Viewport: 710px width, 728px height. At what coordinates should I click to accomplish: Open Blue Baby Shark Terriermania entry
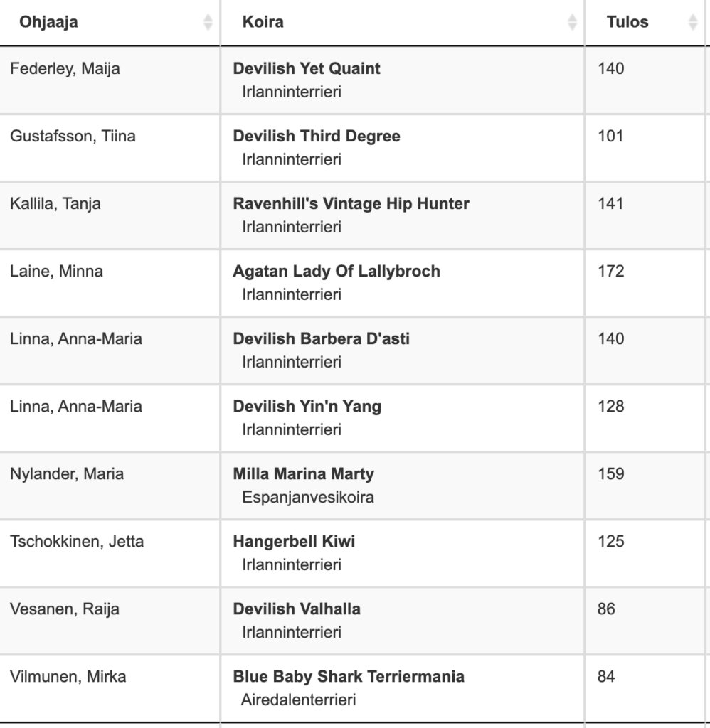pyautogui.click(x=349, y=676)
